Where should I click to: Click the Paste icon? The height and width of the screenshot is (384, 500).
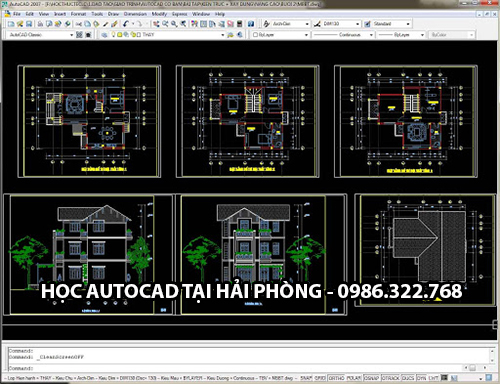click(96, 24)
